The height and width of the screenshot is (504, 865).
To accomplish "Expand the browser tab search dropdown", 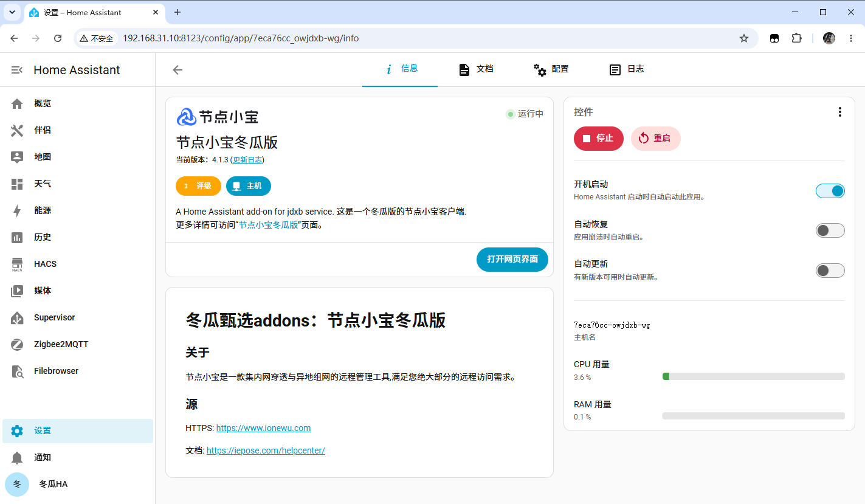I will (12, 12).
